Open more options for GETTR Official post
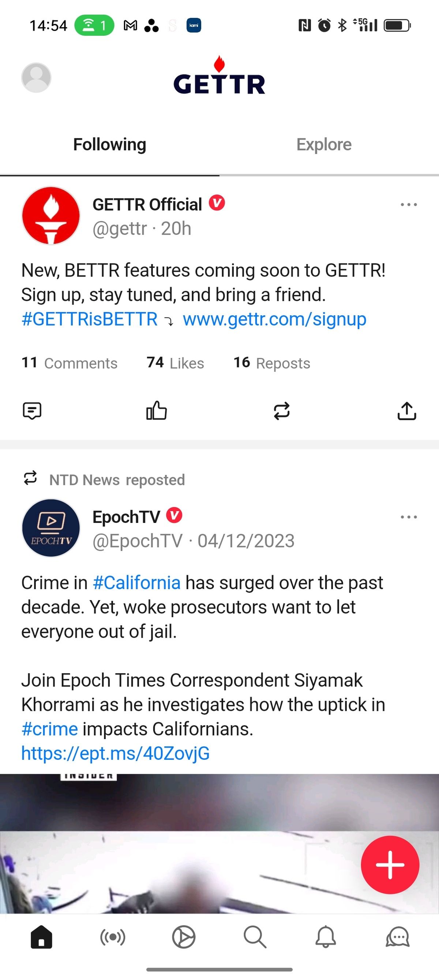439x980 pixels. (x=409, y=205)
